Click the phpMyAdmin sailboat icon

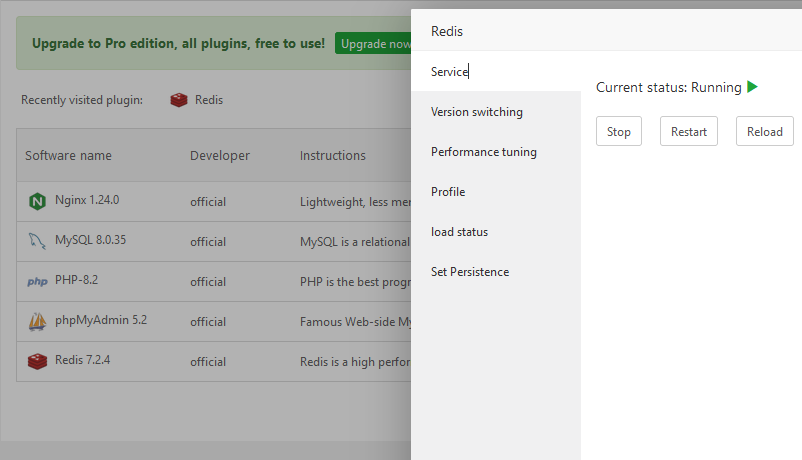(x=38, y=322)
